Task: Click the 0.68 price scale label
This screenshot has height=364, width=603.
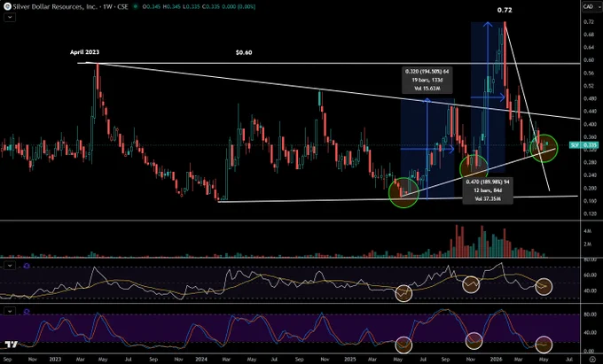Action: coord(589,35)
